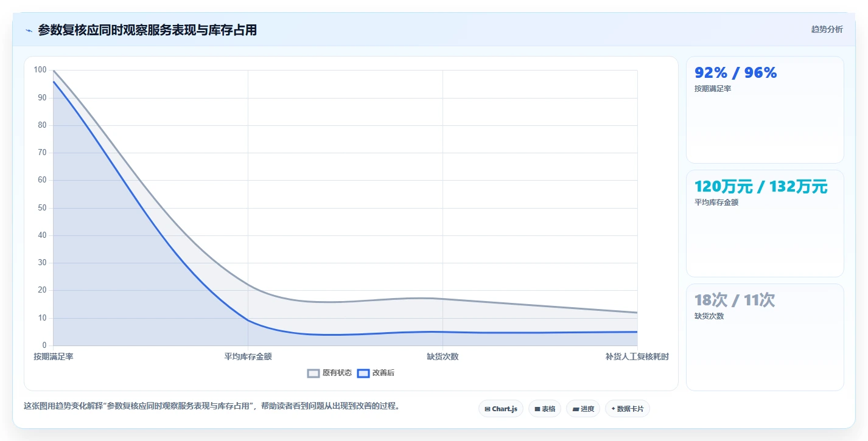The image size is (868, 441).
Task: Click the Chart.js tag
Action: [501, 409]
